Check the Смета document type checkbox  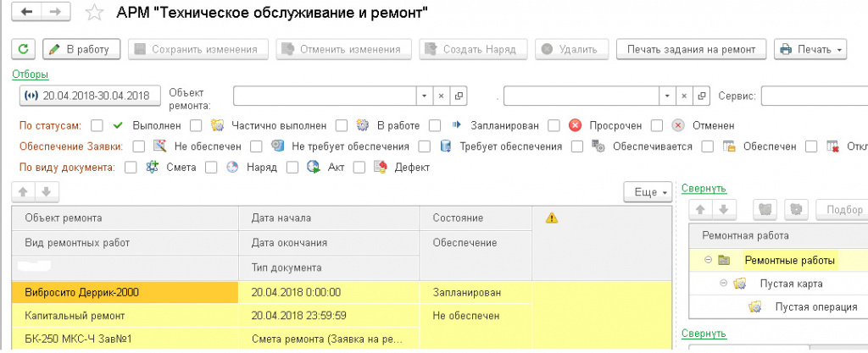click(130, 167)
